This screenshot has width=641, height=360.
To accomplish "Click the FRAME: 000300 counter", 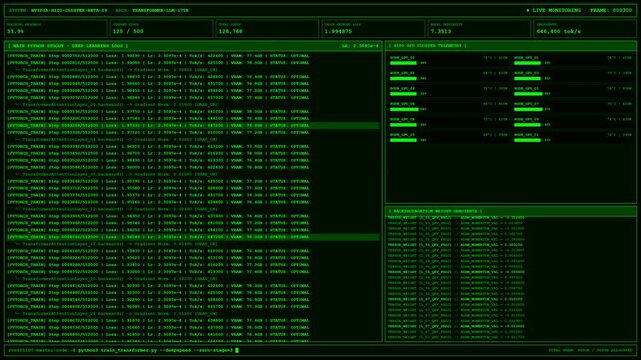I will point(611,10).
